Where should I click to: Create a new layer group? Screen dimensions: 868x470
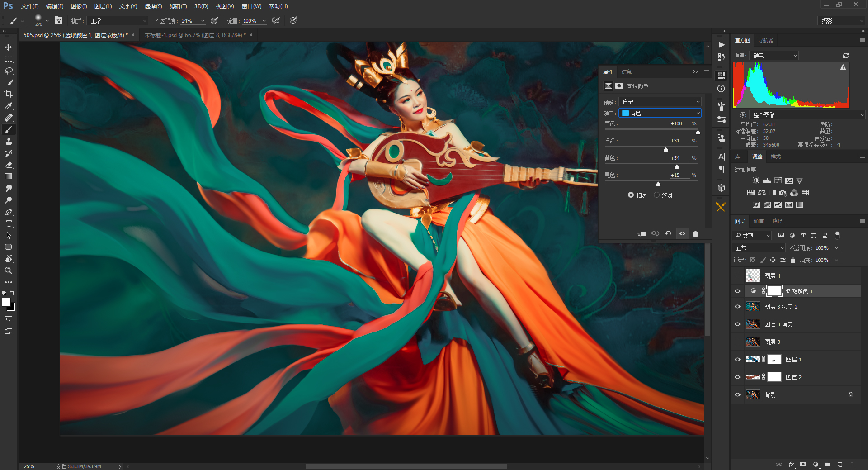pyautogui.click(x=828, y=465)
